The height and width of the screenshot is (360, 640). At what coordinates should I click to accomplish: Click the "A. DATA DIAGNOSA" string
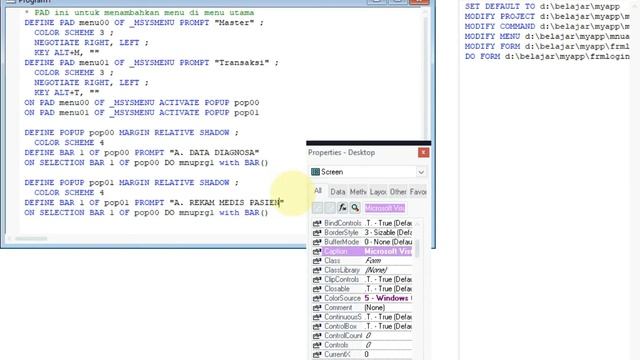(214, 153)
